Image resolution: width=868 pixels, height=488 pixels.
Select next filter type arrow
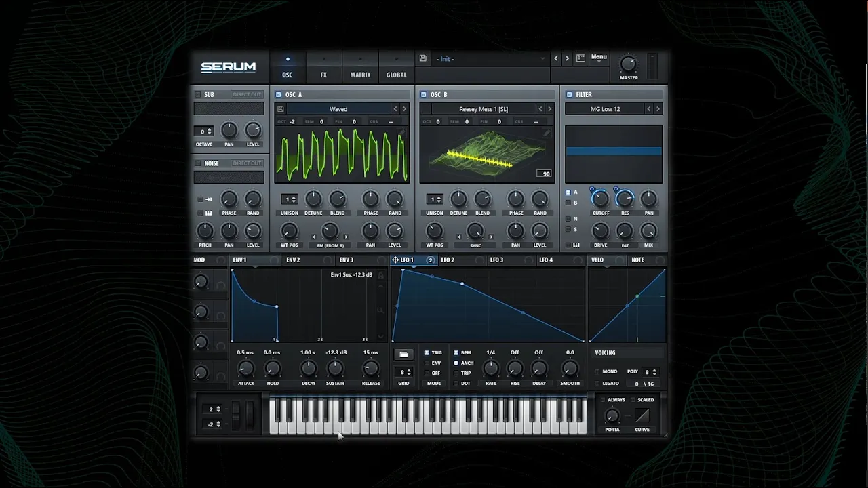(x=658, y=109)
